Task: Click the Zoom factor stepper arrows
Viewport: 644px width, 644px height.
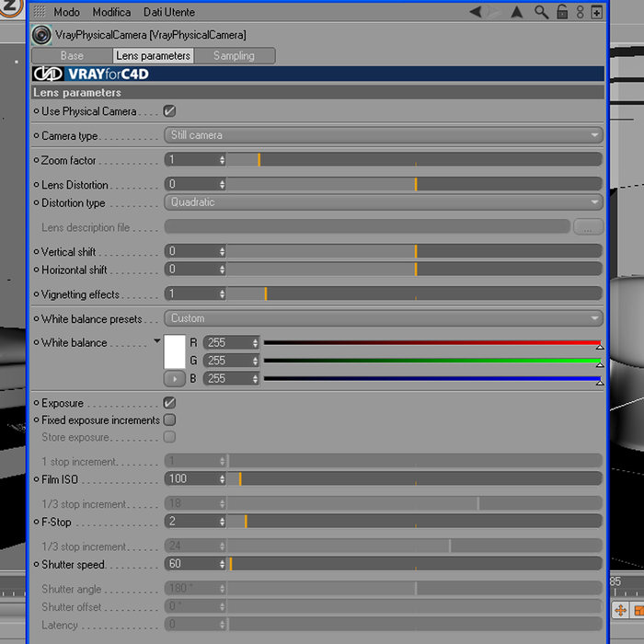Action: 223,160
